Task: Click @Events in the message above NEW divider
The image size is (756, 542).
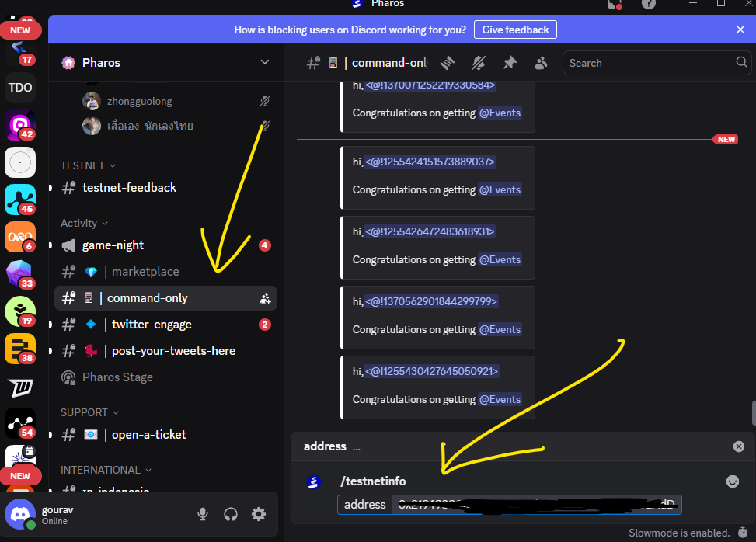Action: [x=500, y=113]
